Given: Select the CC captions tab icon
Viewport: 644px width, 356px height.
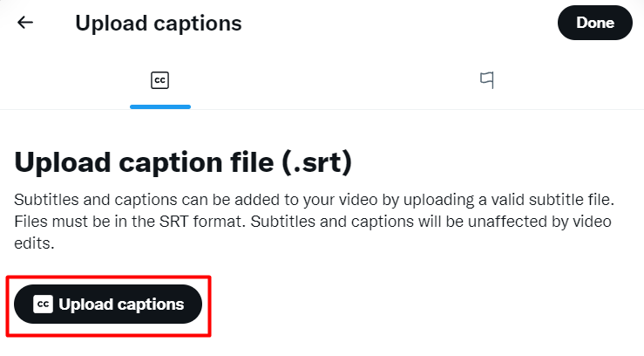Looking at the screenshot, I should [159, 80].
